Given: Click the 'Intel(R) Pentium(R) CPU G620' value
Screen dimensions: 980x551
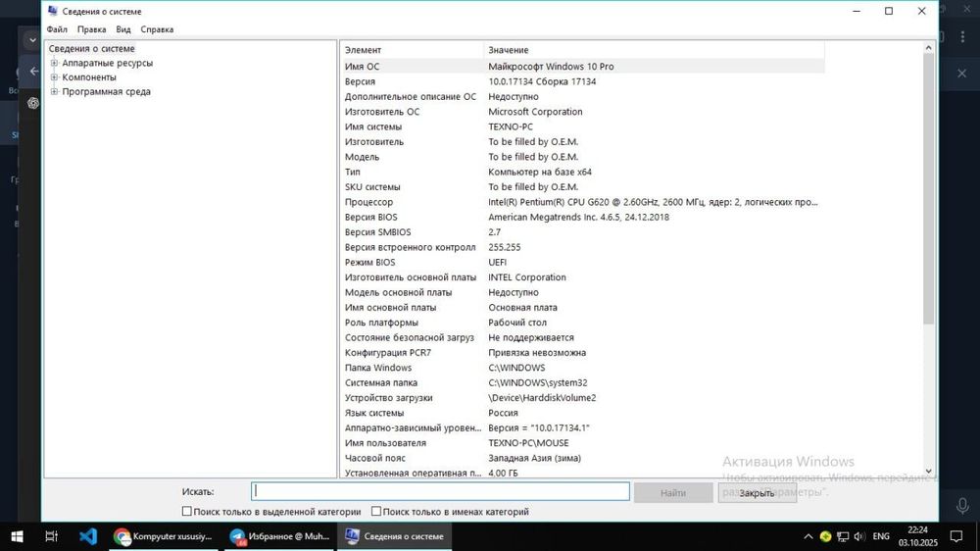Looking at the screenshot, I should (653, 202).
